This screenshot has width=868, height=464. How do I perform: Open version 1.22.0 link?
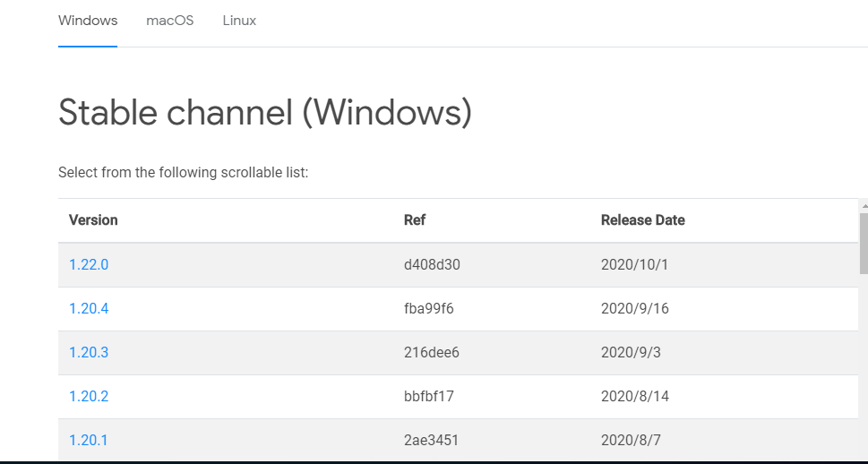(89, 264)
